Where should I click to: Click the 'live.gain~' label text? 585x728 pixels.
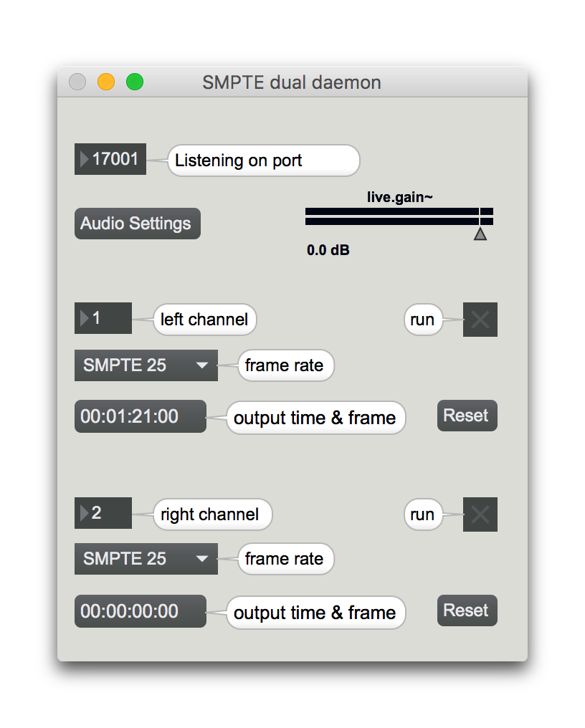[399, 197]
